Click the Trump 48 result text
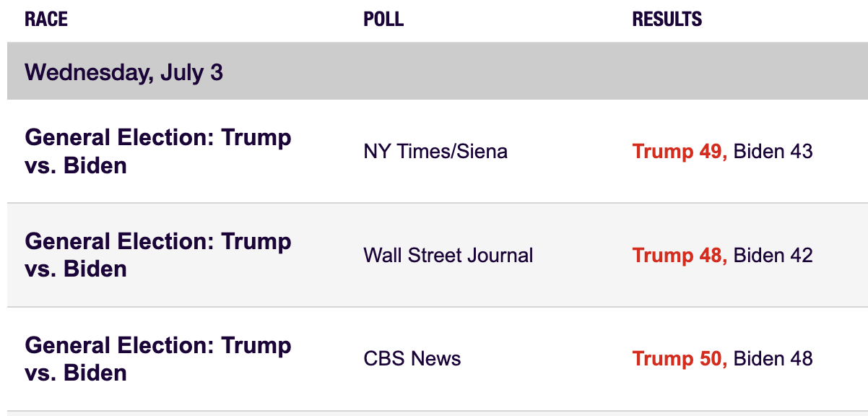The height and width of the screenshot is (416, 868). tap(679, 255)
